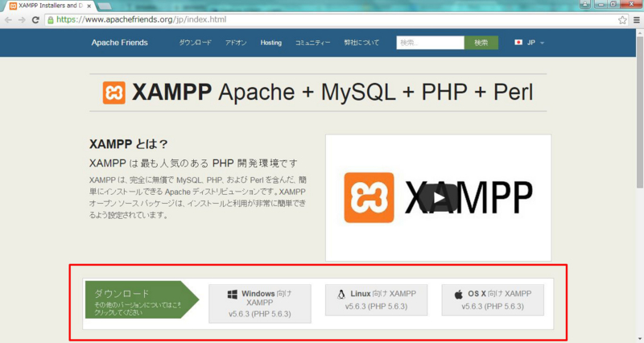
Task: Click the green 検索 search button
Action: (481, 43)
